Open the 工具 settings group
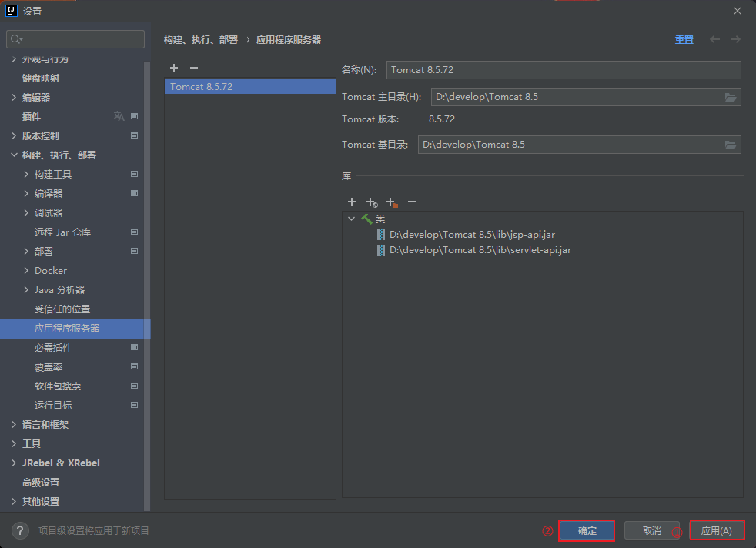Viewport: 756px width, 548px height. point(32,444)
